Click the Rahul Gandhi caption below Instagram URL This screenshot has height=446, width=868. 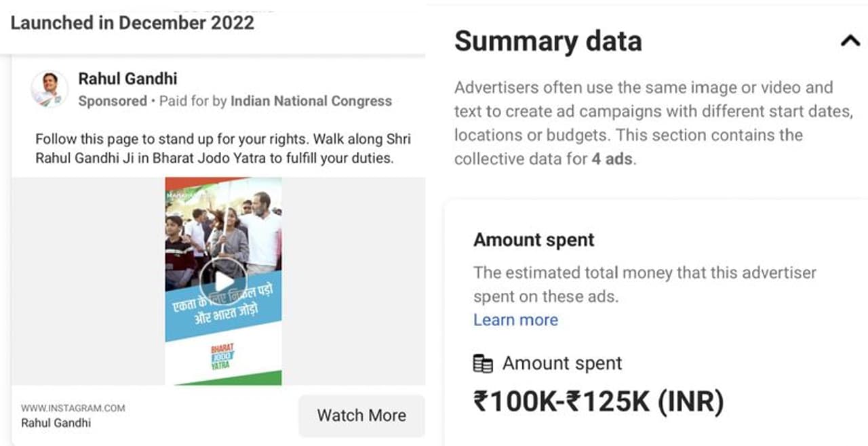(x=56, y=423)
